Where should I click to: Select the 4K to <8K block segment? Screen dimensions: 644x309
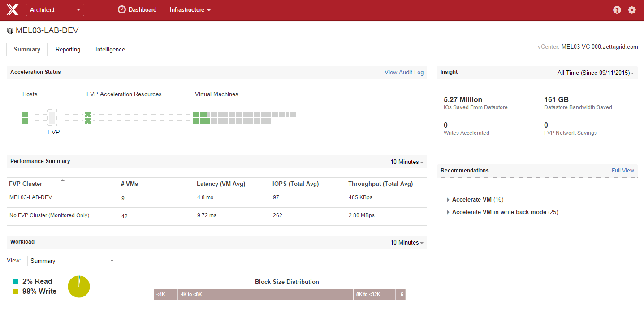tap(265, 294)
